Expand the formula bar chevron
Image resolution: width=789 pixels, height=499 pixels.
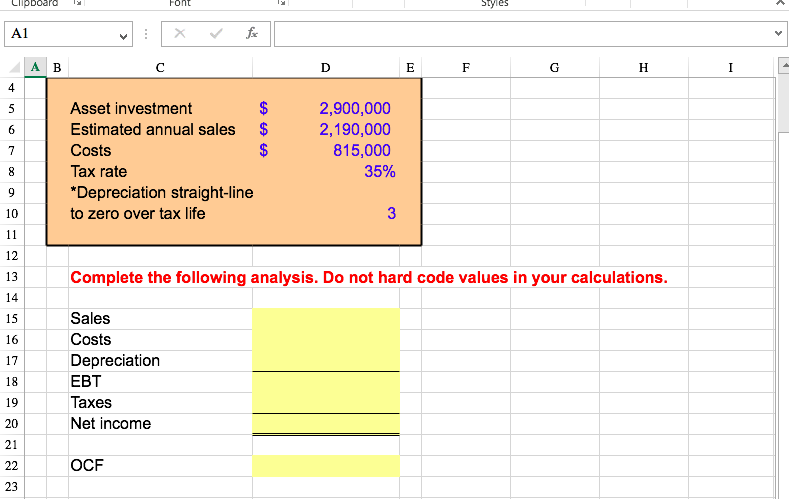coord(778,34)
